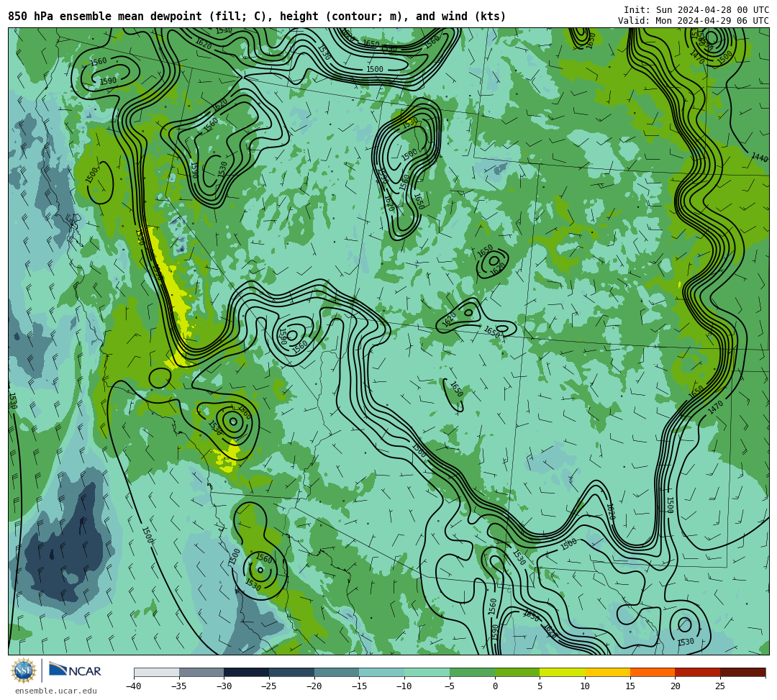This screenshot has width=777, height=700.
Task: Pick the -20 to -15 teal-gray colorbar swatch
Action: coord(337,672)
